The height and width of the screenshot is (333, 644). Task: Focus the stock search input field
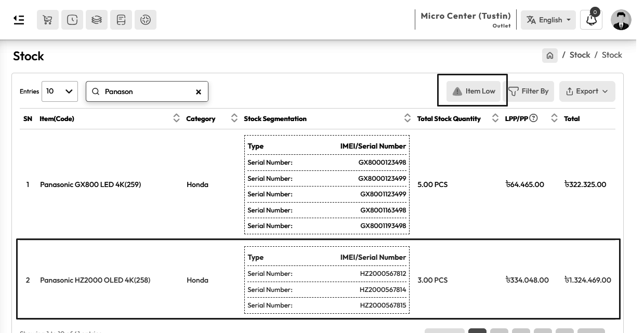click(147, 91)
